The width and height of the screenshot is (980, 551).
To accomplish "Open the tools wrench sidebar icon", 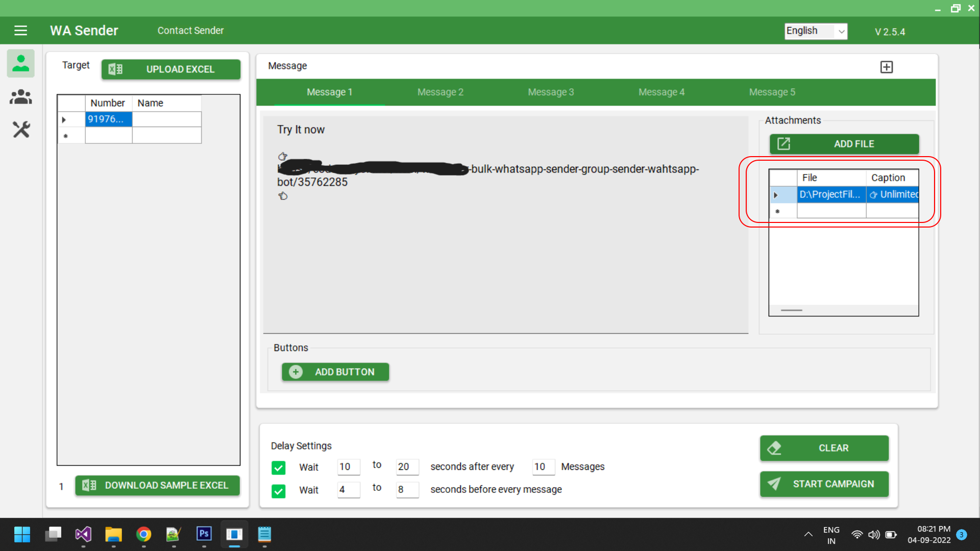I will pyautogui.click(x=21, y=130).
